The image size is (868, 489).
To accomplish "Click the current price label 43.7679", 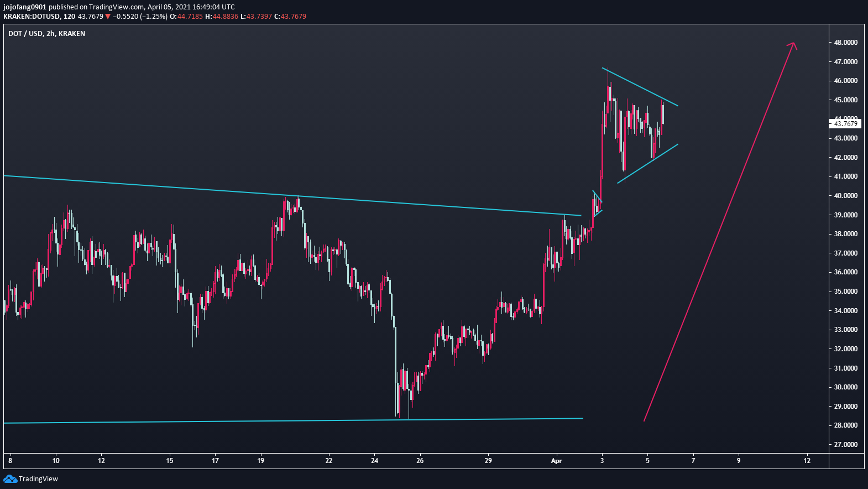I will pos(846,124).
